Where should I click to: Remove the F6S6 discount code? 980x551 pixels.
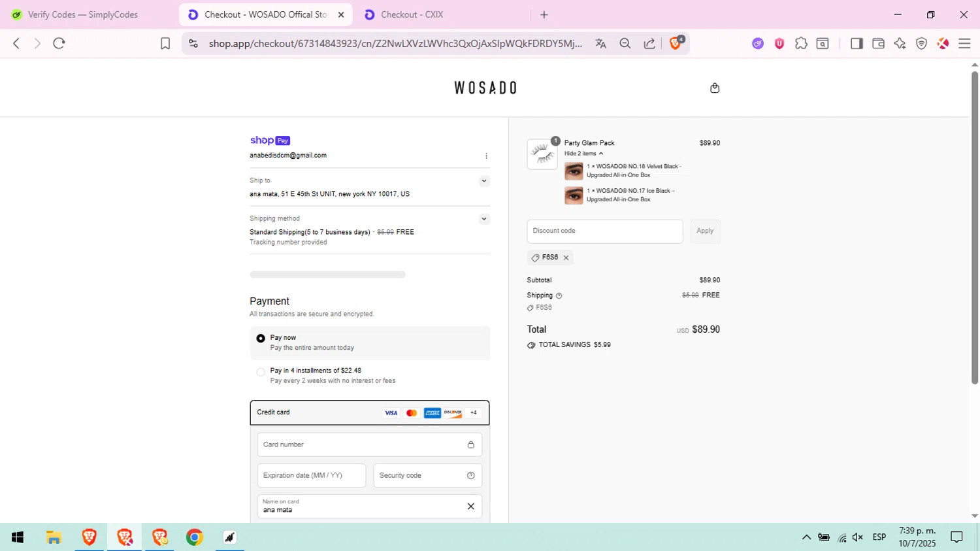click(x=566, y=258)
